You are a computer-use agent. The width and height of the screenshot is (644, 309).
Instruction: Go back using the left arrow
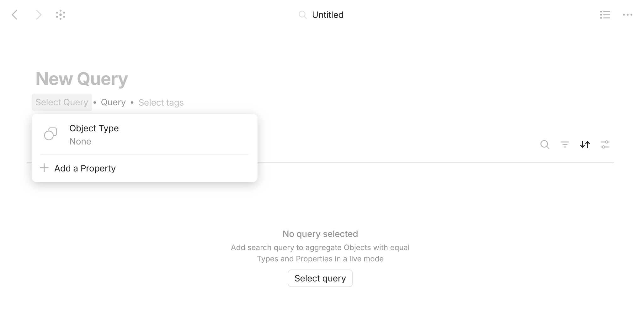14,15
